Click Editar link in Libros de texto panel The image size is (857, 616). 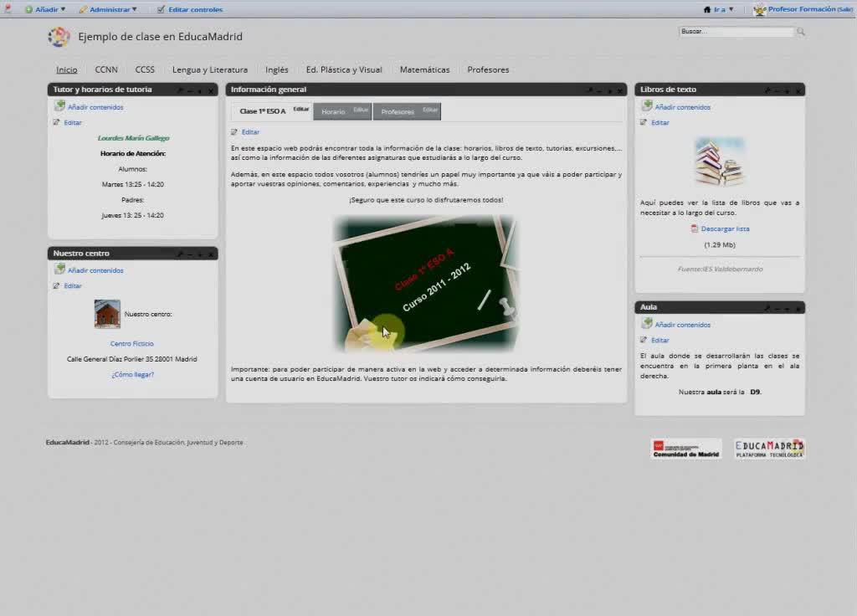pos(660,122)
